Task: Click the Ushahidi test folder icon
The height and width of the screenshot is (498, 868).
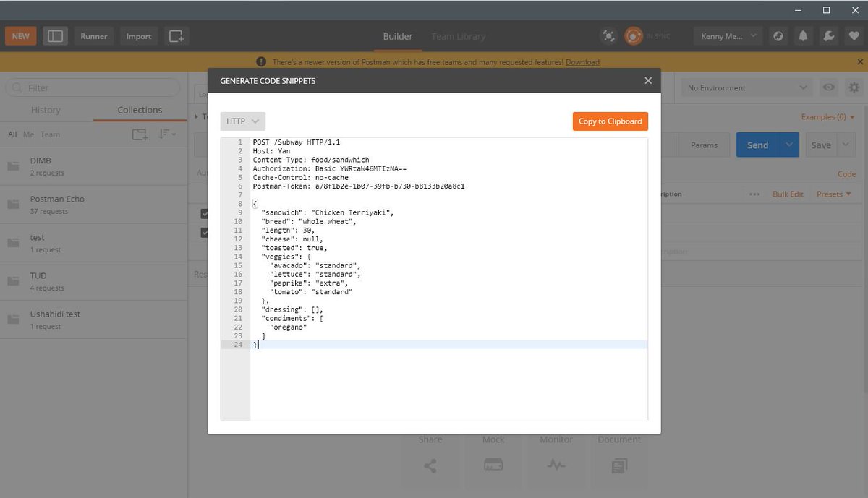Action: pos(13,319)
